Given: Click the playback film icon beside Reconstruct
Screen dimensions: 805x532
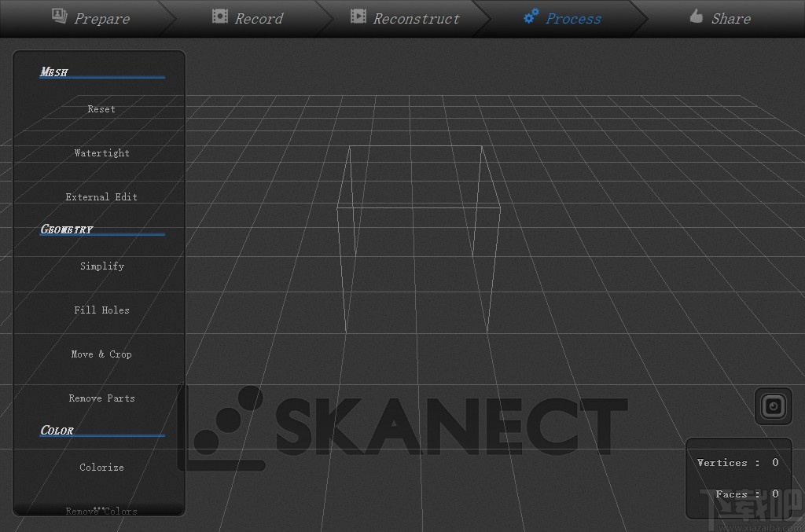Looking at the screenshot, I should tap(358, 16).
